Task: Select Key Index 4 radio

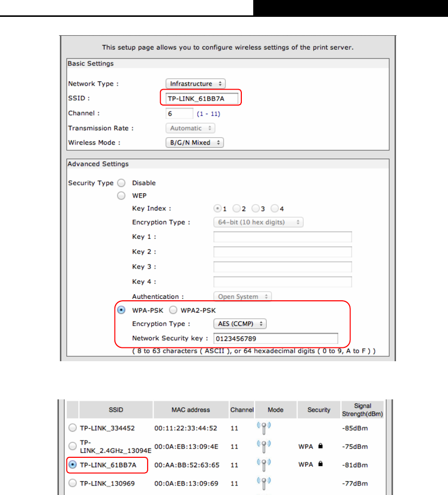Action: 275,208
